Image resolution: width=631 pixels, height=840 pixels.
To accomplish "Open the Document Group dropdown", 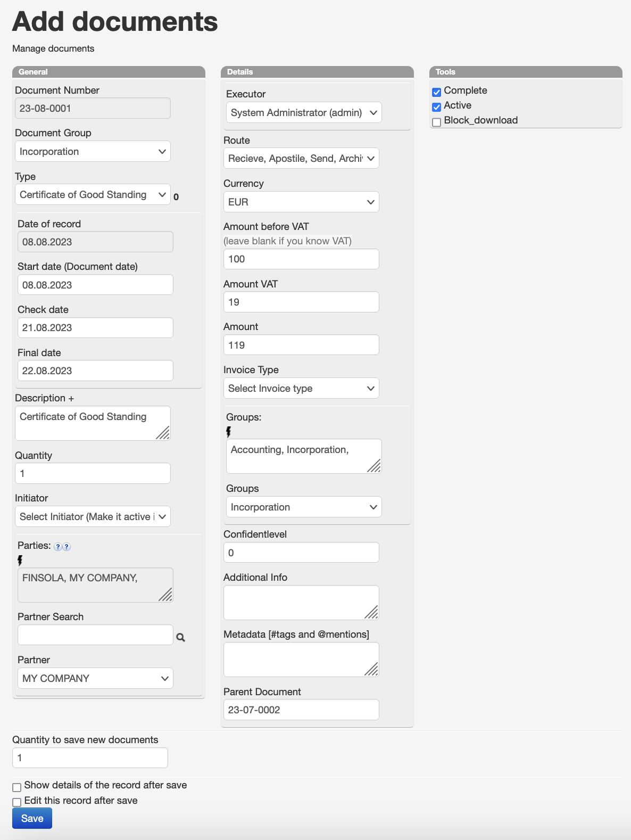I will pyautogui.click(x=93, y=152).
